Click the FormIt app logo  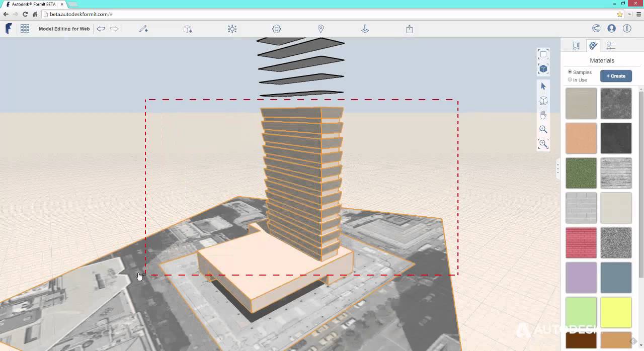click(8, 29)
